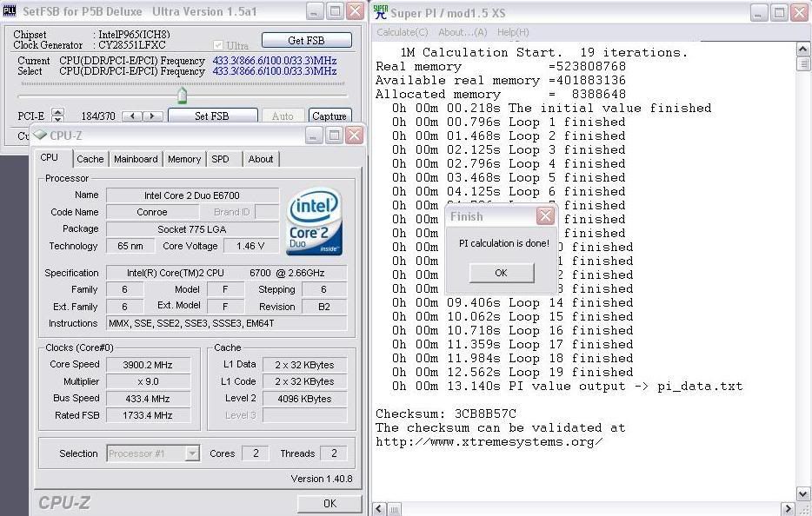Click the Revision value B2

click(324, 307)
